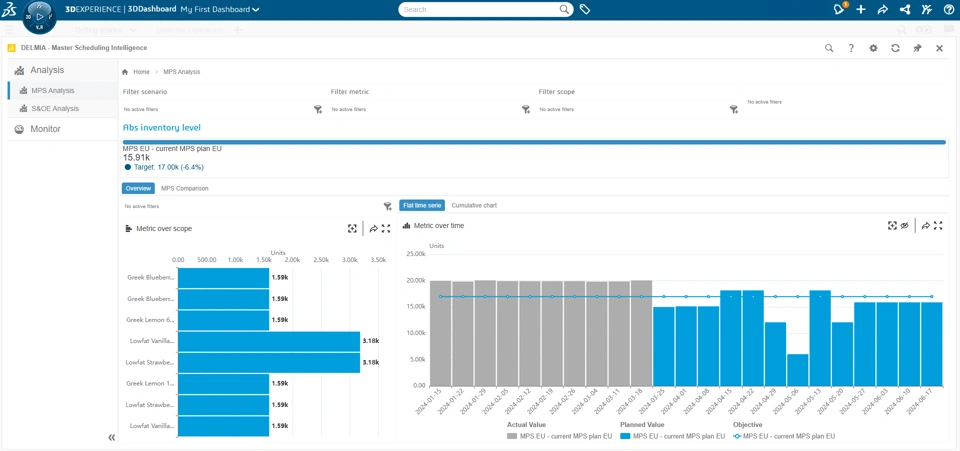The height and width of the screenshot is (451, 960).
Task: Maximize the Metric over time chart
Action: (938, 226)
